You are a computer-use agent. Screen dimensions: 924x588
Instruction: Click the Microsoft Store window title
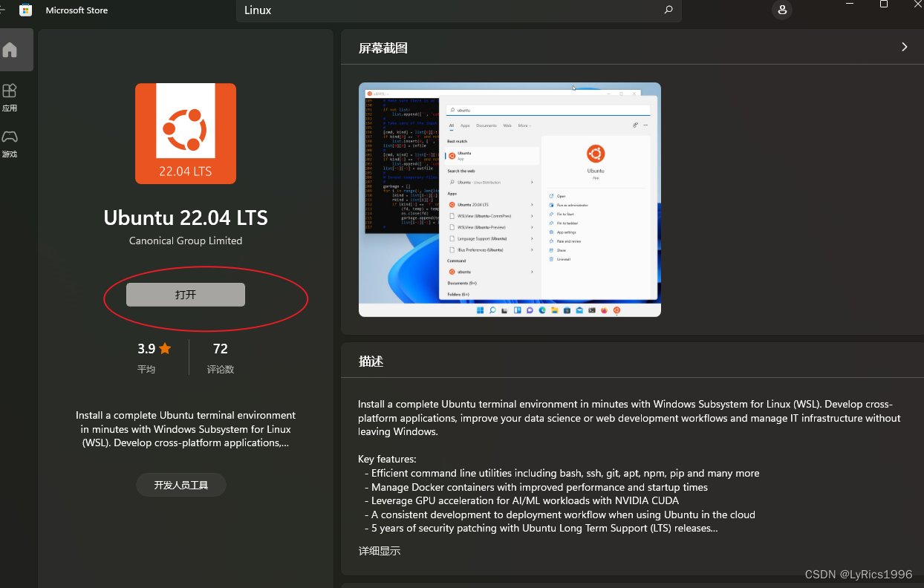click(x=77, y=10)
